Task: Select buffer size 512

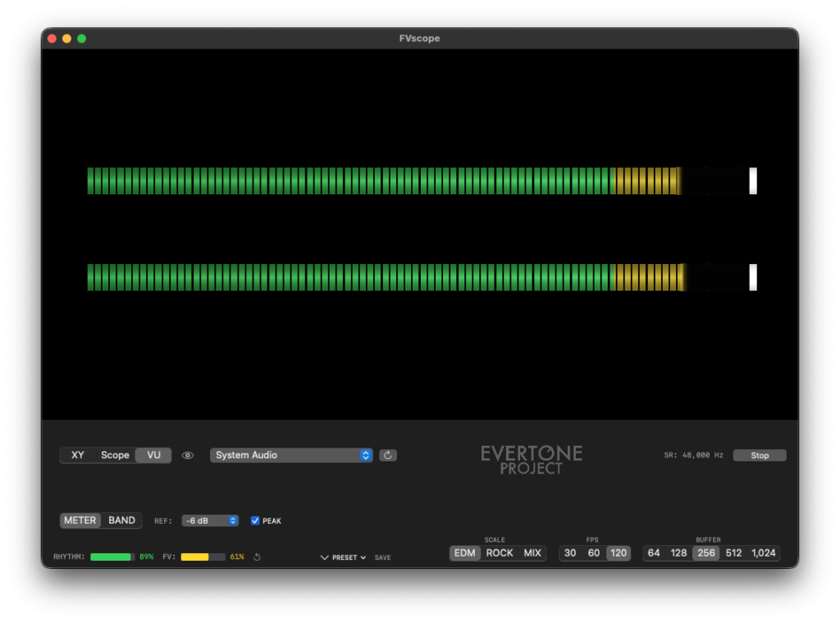Action: (x=733, y=553)
